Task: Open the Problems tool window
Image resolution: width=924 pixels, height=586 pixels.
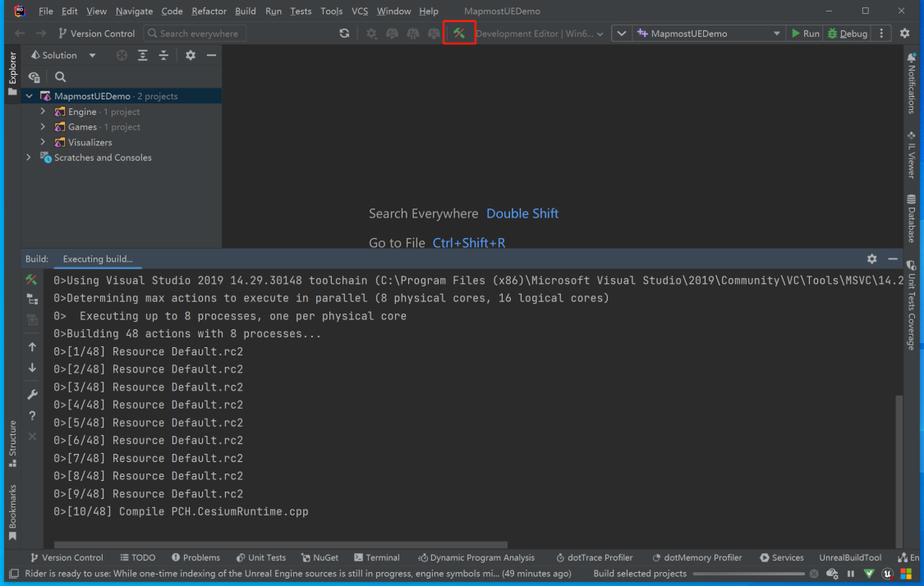Action: 195,557
